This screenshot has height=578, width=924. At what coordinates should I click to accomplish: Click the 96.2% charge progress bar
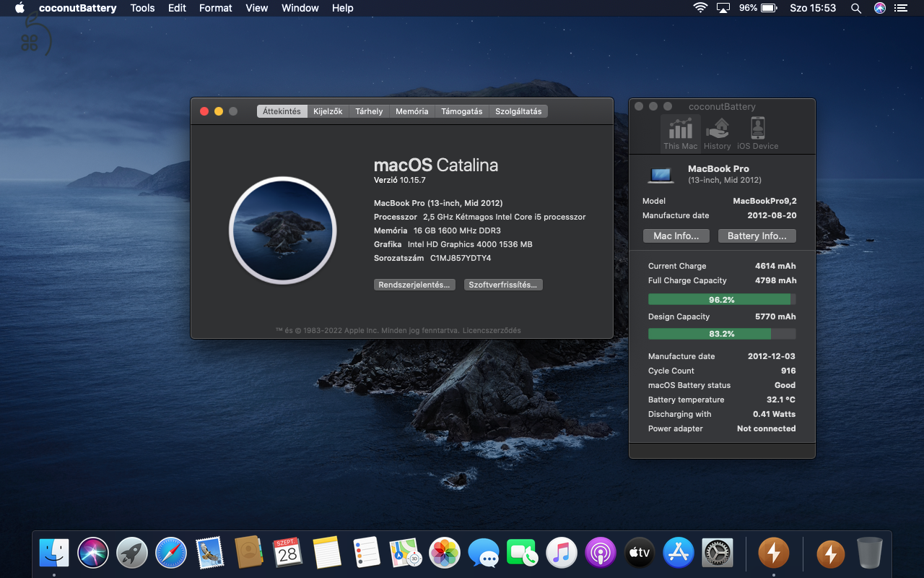tap(722, 299)
